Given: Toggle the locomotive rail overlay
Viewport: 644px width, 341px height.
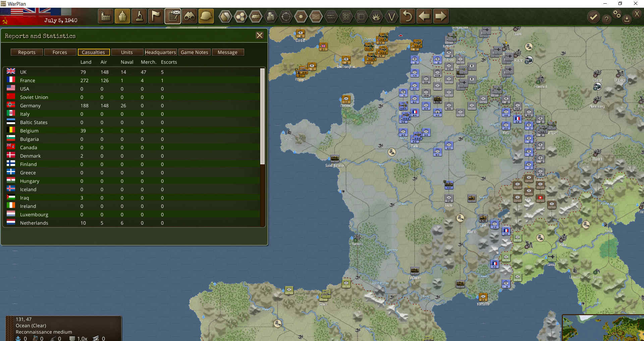Looking at the screenshot, I should [x=256, y=16].
